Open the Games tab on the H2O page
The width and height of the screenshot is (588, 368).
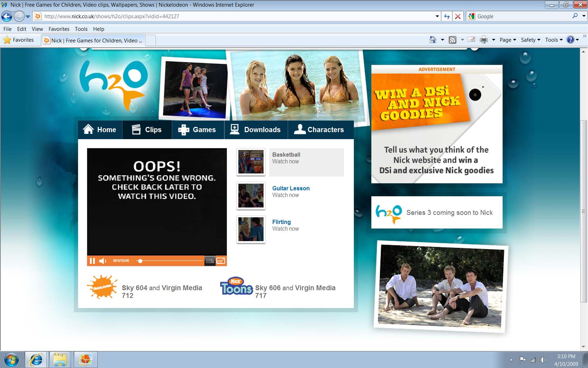[198, 130]
